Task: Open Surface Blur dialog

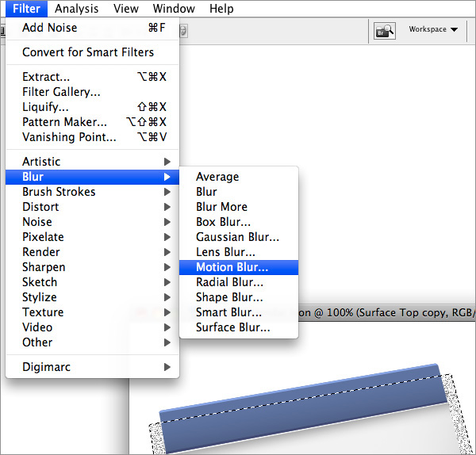Action: (x=239, y=327)
